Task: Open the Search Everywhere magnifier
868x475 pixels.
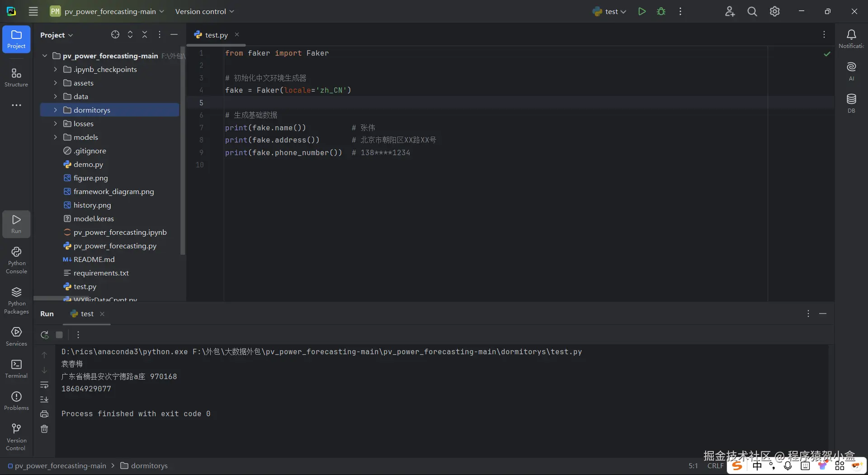Action: coord(752,11)
